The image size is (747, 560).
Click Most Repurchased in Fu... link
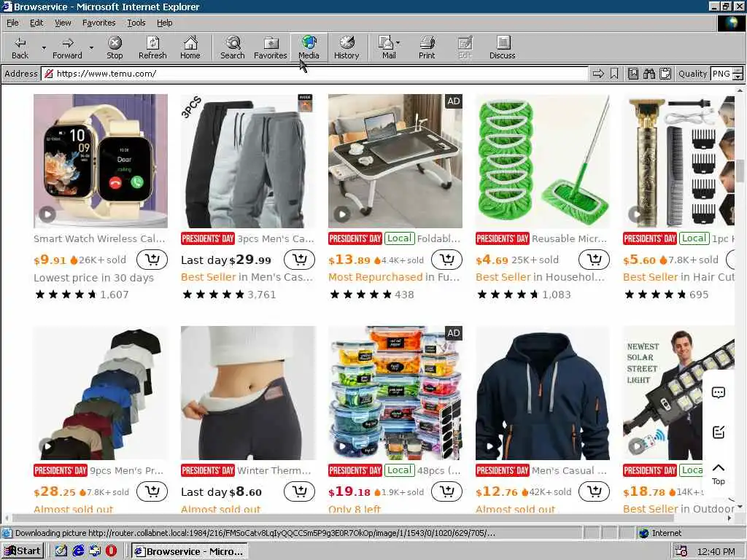click(394, 277)
